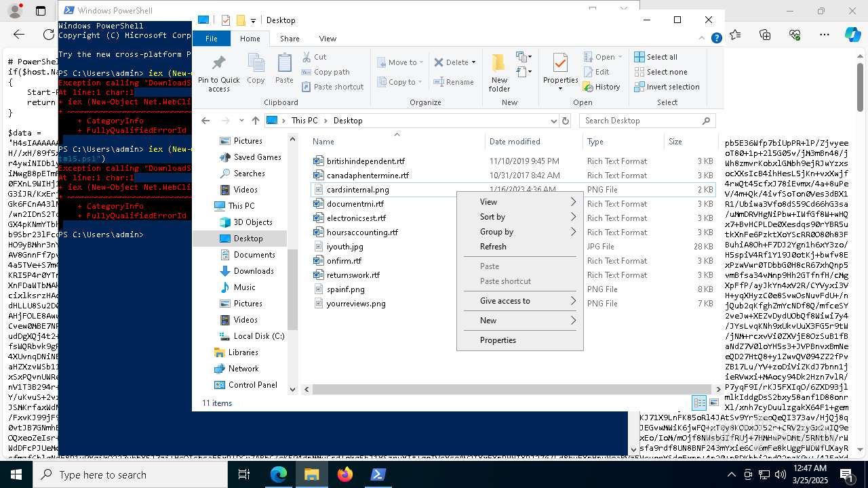868x488 pixels.
Task: Collapse the ribbon with chevron
Action: [x=703, y=39]
